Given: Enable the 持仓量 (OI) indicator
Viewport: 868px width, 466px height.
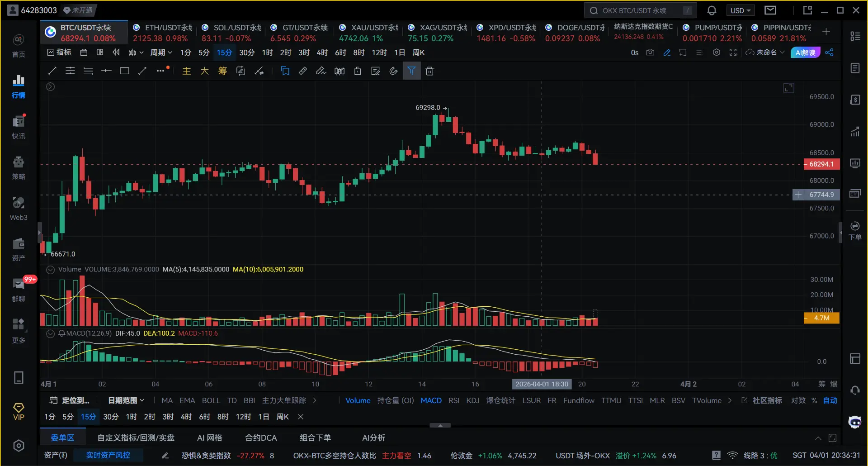Looking at the screenshot, I should [396, 400].
